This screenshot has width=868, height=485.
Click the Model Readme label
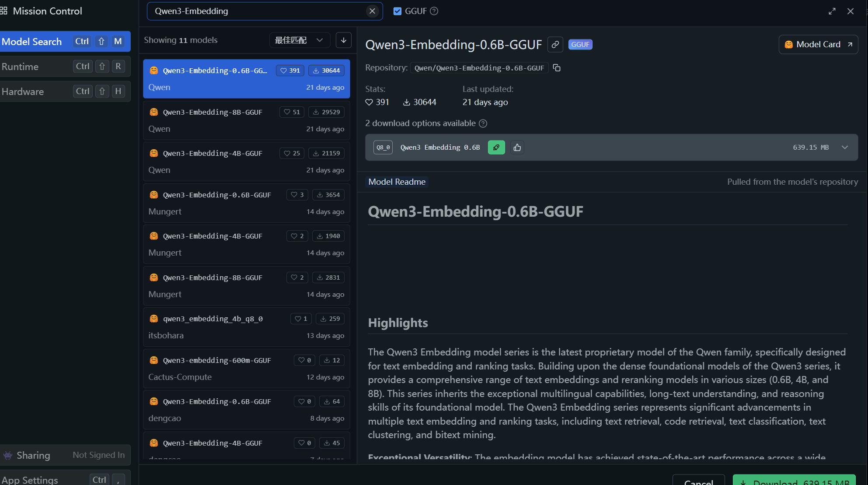click(397, 182)
